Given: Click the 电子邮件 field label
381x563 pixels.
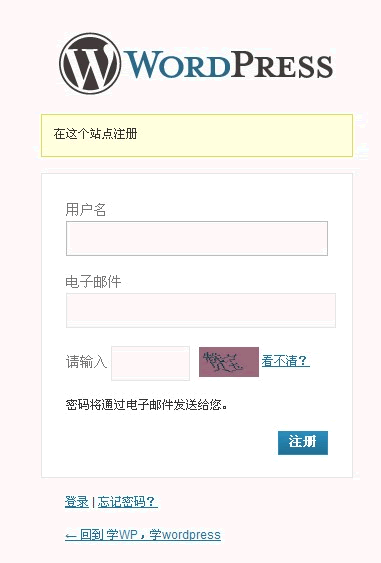Looking at the screenshot, I should [93, 282].
